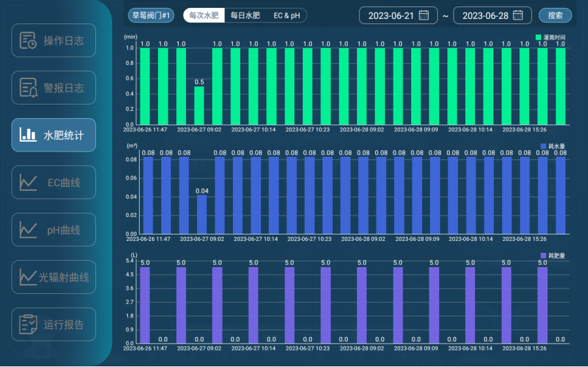Open the 草莓阀门#1 valve selector

pyautogui.click(x=151, y=16)
